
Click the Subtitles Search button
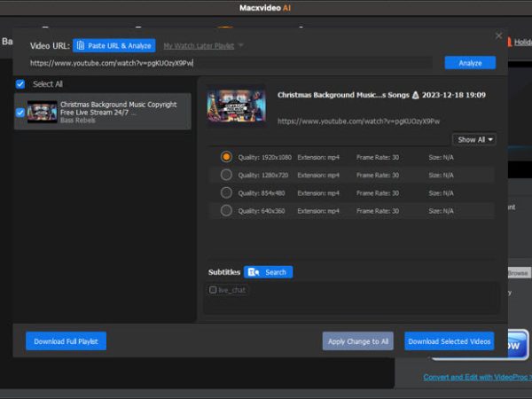tap(268, 272)
